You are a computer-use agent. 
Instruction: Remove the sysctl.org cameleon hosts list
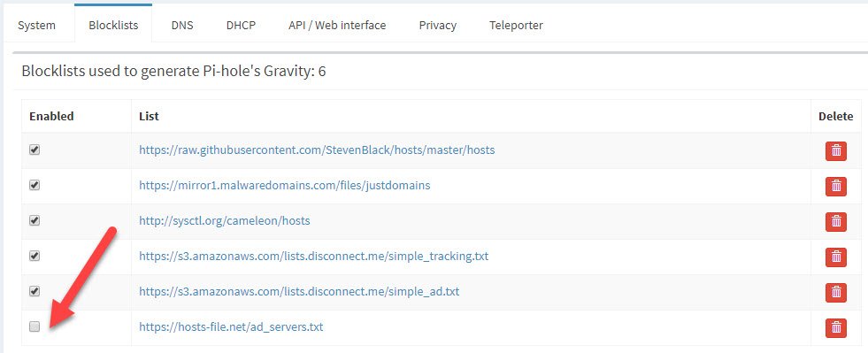click(x=836, y=222)
